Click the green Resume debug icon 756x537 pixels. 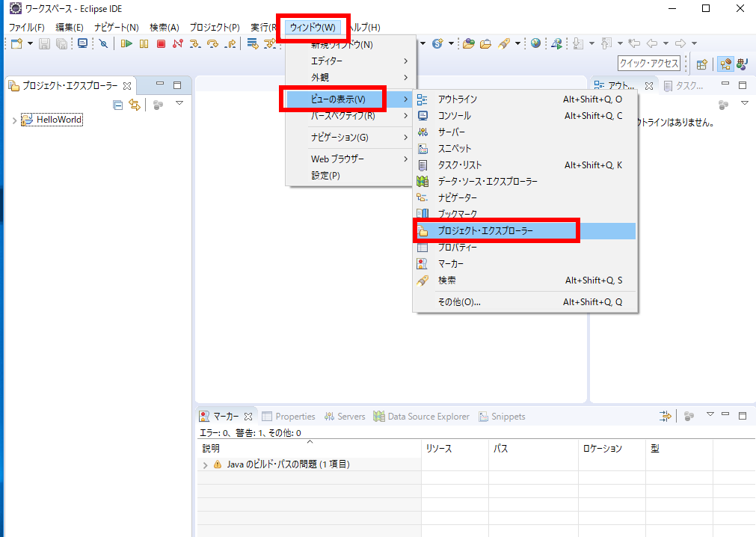tap(126, 44)
